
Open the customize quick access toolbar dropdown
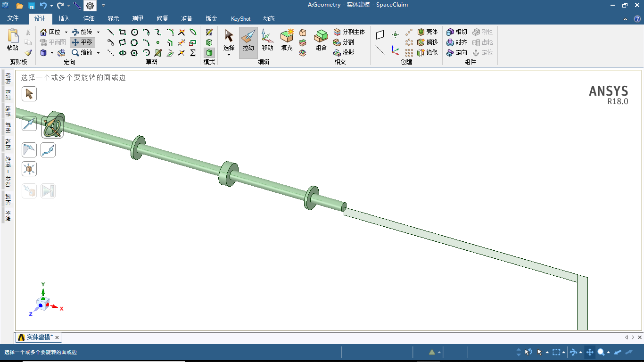click(103, 6)
